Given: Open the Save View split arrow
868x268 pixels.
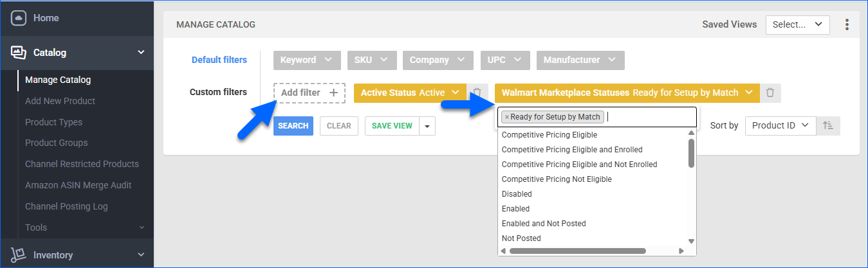Looking at the screenshot, I should pos(427,126).
